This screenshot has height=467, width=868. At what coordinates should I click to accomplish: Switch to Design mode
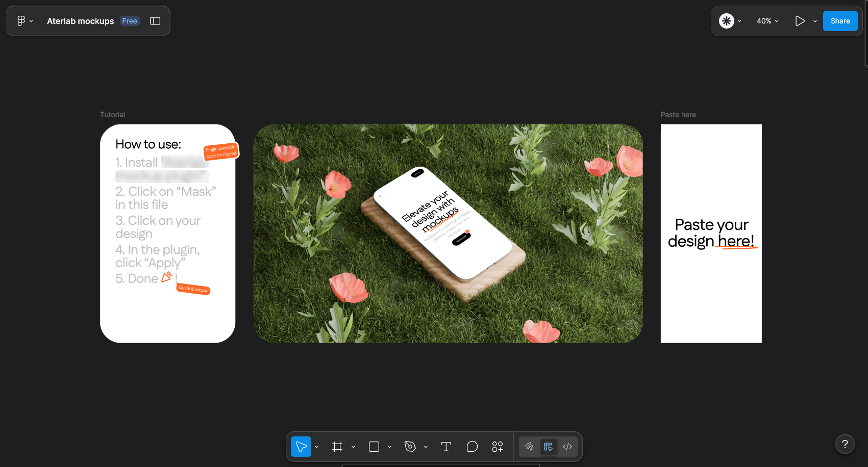click(549, 447)
